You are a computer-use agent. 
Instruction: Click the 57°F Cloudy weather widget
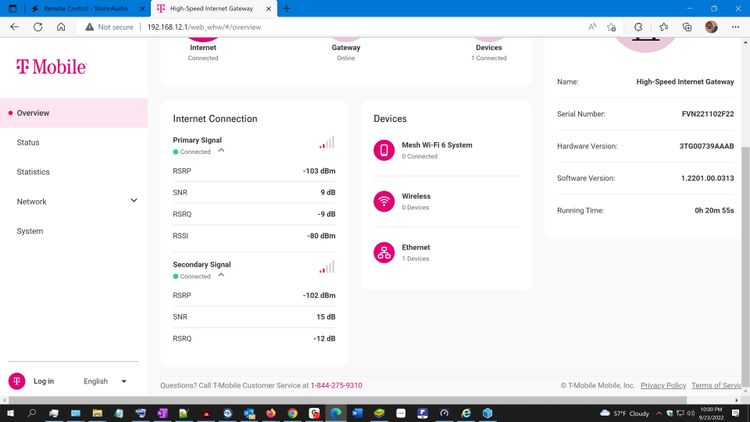point(624,413)
